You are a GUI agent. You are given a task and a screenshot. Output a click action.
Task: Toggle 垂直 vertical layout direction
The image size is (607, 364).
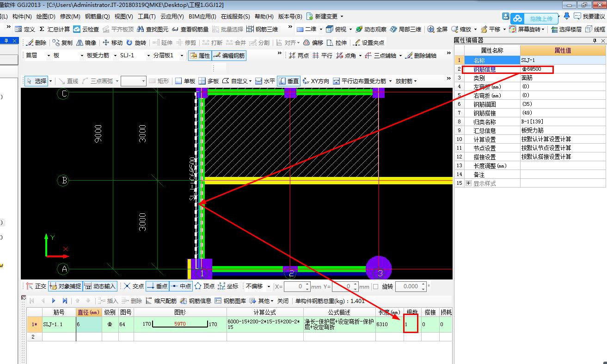(x=289, y=81)
